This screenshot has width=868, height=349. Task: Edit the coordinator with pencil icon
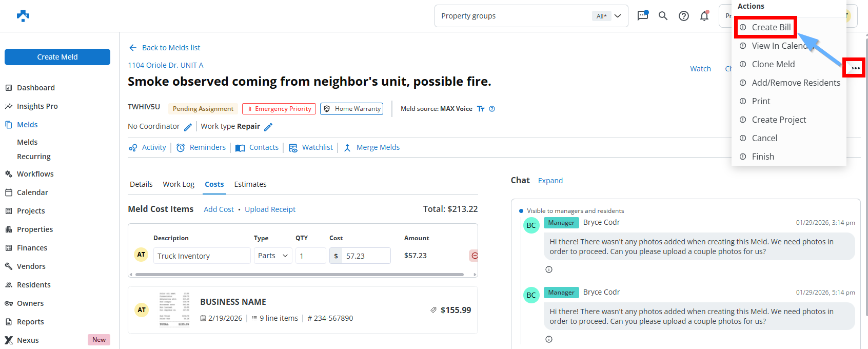click(x=188, y=127)
